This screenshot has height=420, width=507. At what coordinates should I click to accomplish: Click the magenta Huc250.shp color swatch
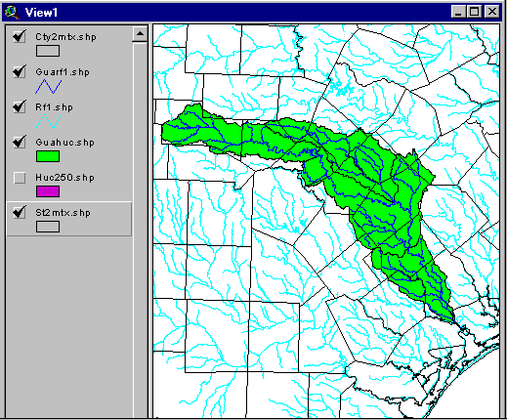pyautogui.click(x=48, y=191)
